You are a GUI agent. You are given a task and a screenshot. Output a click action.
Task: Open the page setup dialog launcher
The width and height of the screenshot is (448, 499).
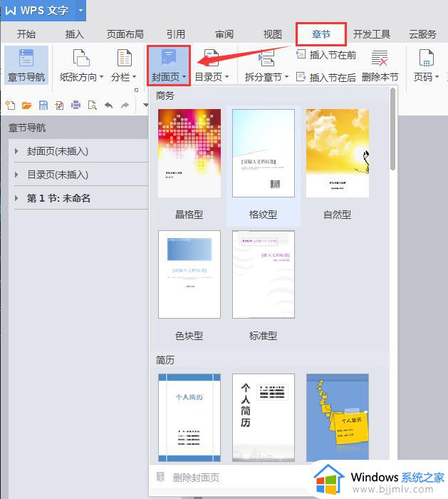[137, 91]
